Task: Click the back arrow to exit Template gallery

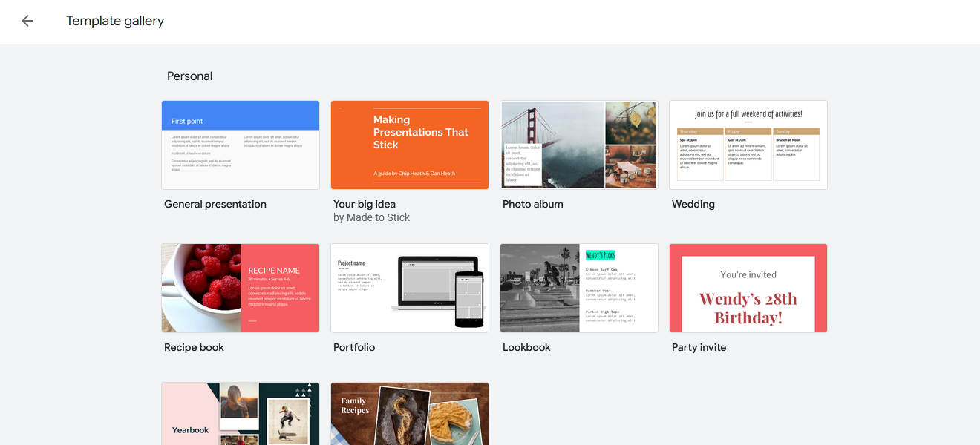Action: click(27, 21)
